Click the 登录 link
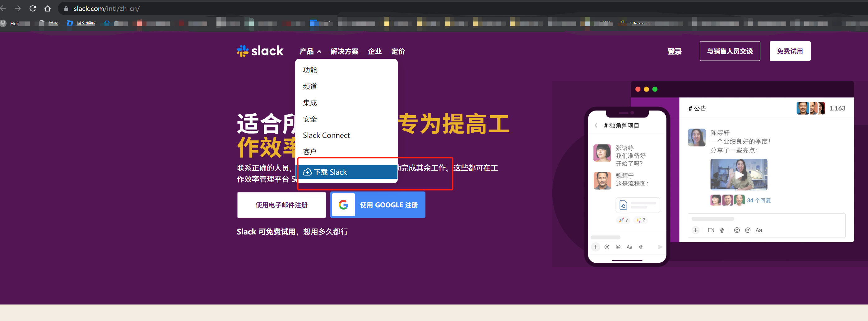 tap(674, 51)
